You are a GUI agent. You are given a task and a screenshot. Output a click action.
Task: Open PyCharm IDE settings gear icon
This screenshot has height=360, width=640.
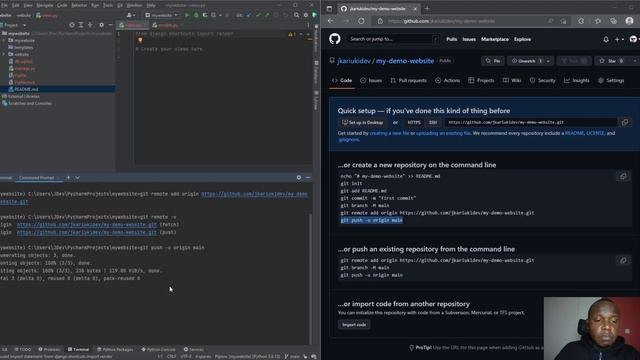coord(306,15)
